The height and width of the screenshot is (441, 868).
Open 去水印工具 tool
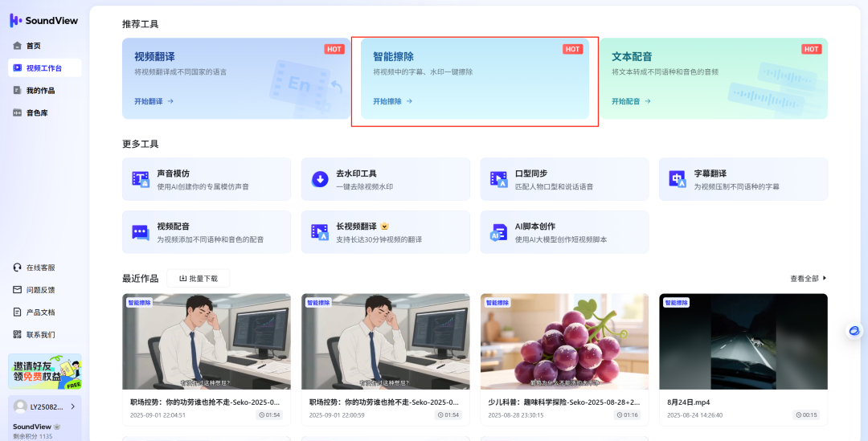pyautogui.click(x=385, y=179)
